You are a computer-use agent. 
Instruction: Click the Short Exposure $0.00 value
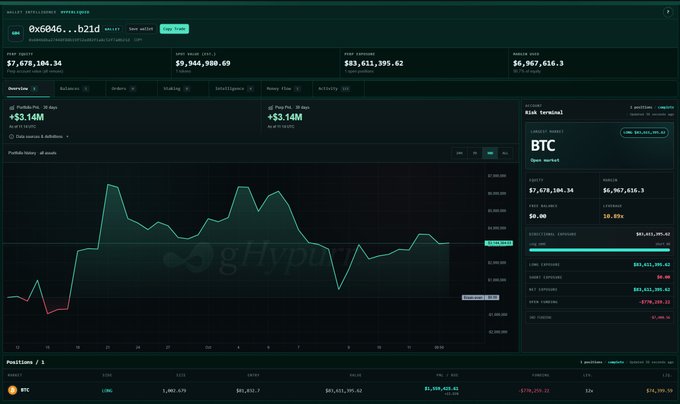(x=664, y=277)
